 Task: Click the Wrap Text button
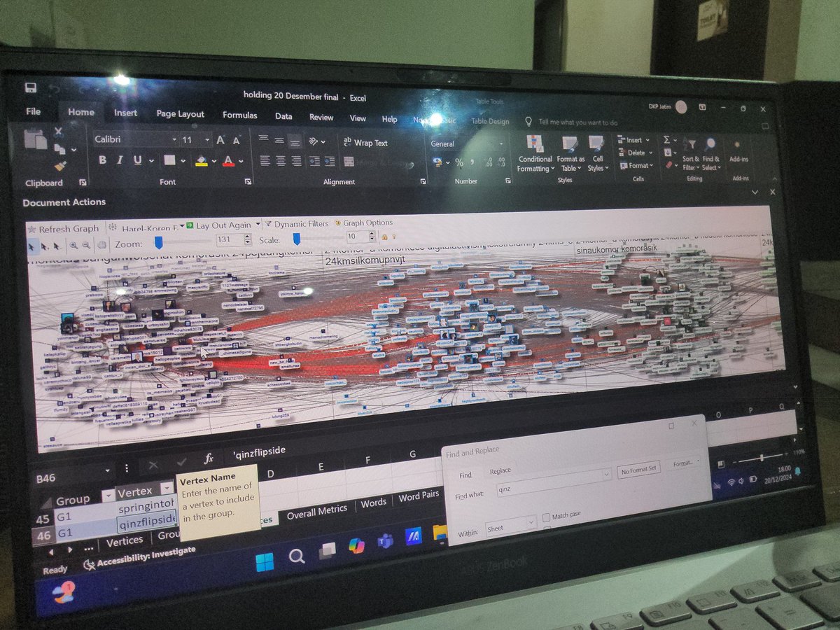[365, 142]
